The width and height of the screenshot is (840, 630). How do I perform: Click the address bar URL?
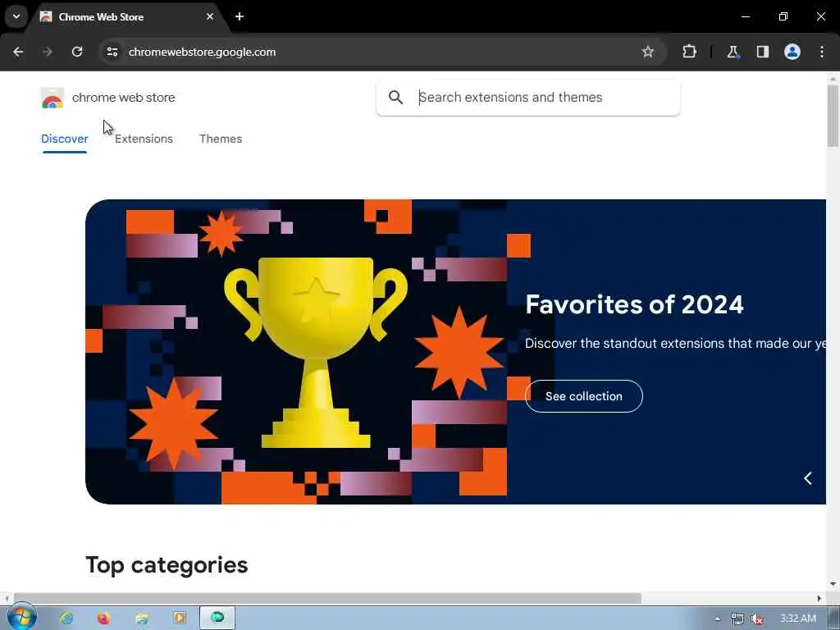[x=202, y=52]
